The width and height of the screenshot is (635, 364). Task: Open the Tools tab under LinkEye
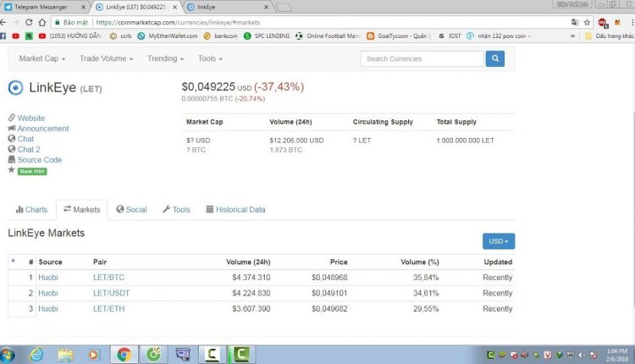coord(177,210)
